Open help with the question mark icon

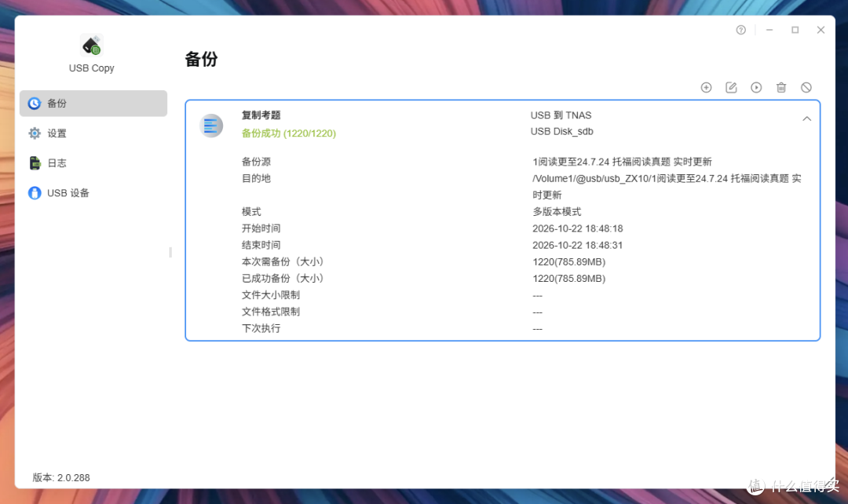pos(741,31)
